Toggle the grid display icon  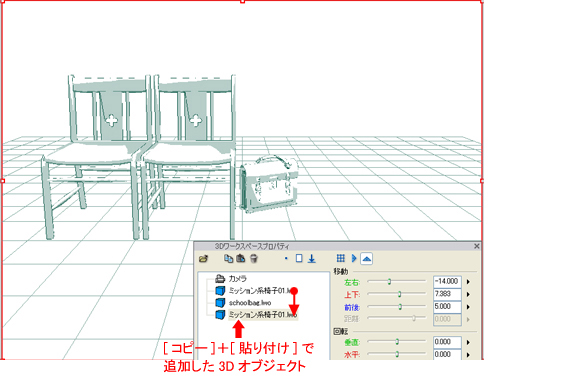341,258
